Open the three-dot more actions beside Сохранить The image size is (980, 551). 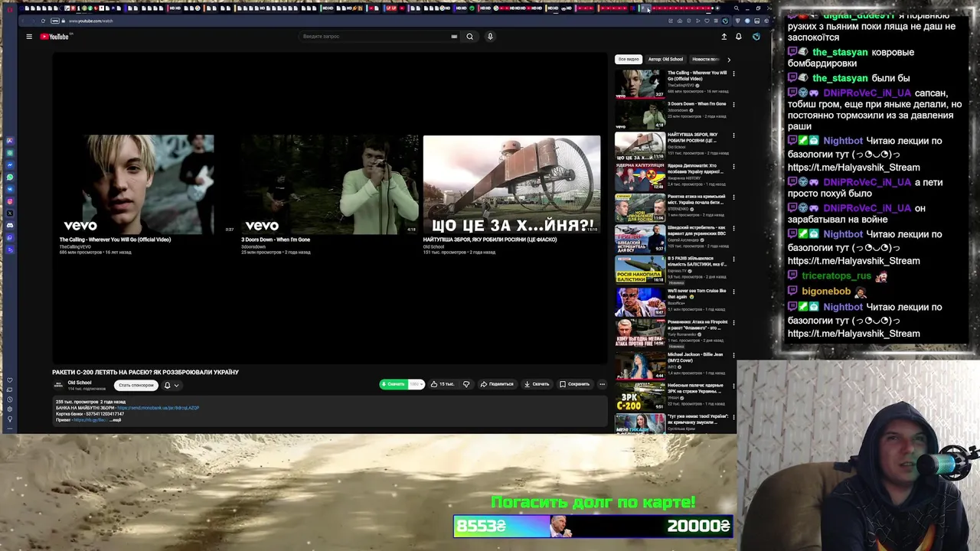click(602, 384)
